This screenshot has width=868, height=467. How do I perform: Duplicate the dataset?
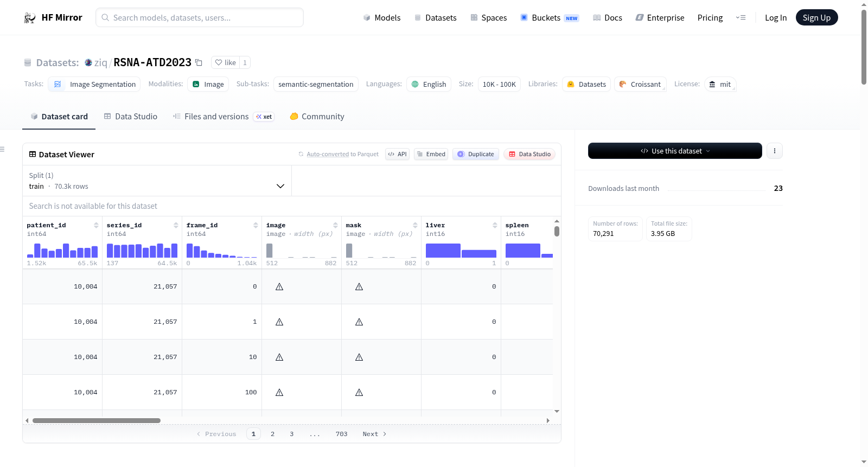(x=476, y=154)
